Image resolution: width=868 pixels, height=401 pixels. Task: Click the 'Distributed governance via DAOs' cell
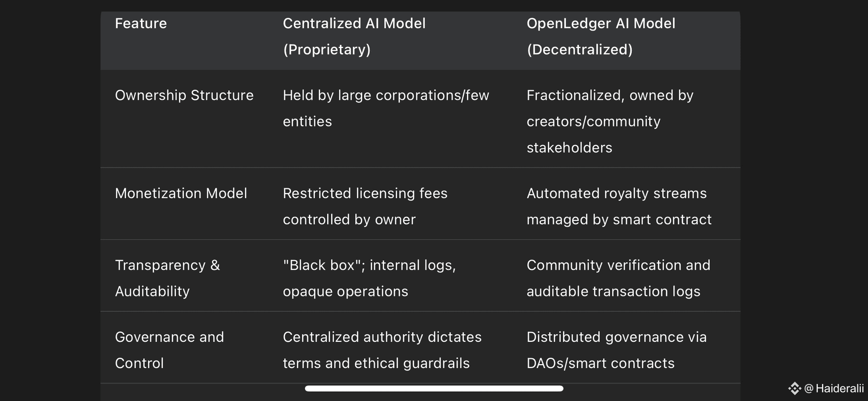617,350
